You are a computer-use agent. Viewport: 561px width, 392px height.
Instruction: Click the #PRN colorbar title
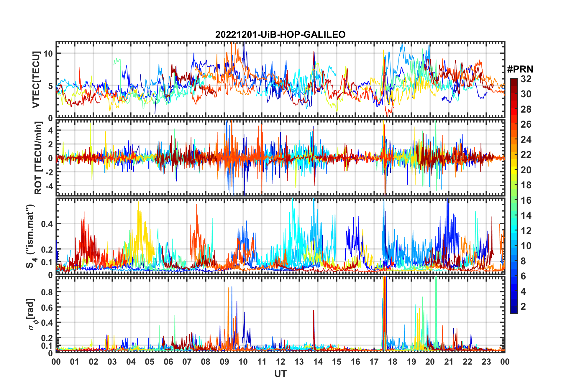click(x=520, y=69)
